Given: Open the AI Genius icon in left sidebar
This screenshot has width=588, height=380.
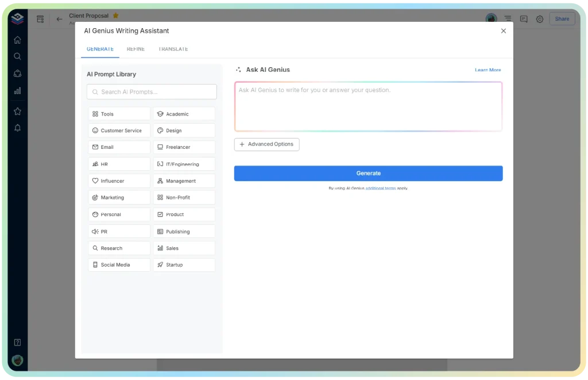Looking at the screenshot, I should (17, 74).
